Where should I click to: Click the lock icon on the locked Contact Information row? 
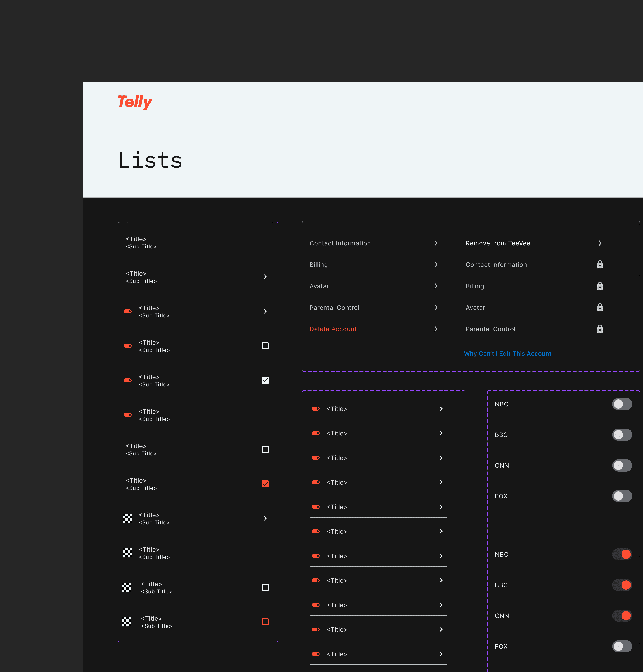[x=599, y=265]
